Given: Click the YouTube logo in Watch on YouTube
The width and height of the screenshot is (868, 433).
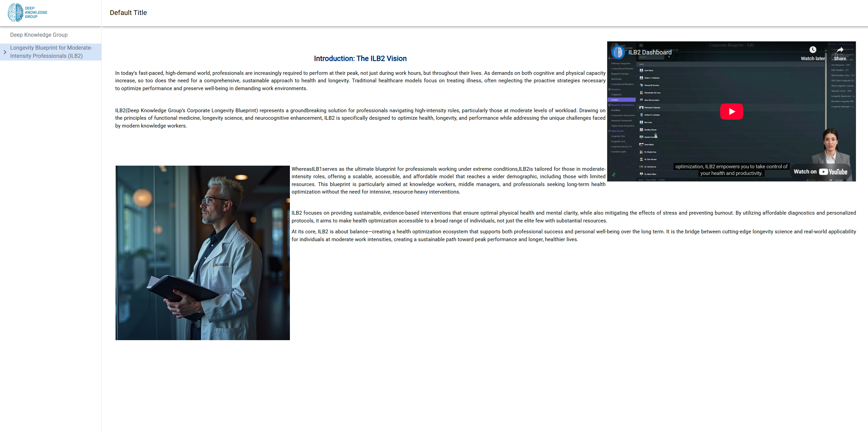Looking at the screenshot, I should tap(833, 172).
